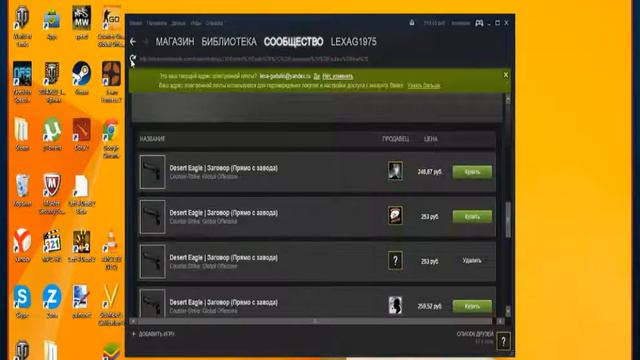Click the account balance in Steam header
Image resolution: width=640 pixels, height=360 pixels.
434,23
